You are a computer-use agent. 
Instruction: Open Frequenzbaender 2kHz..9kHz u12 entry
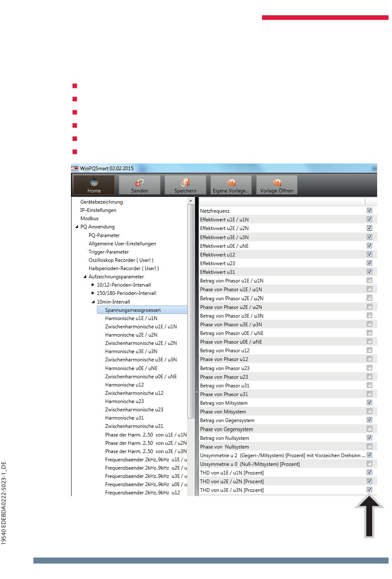[x=142, y=493]
